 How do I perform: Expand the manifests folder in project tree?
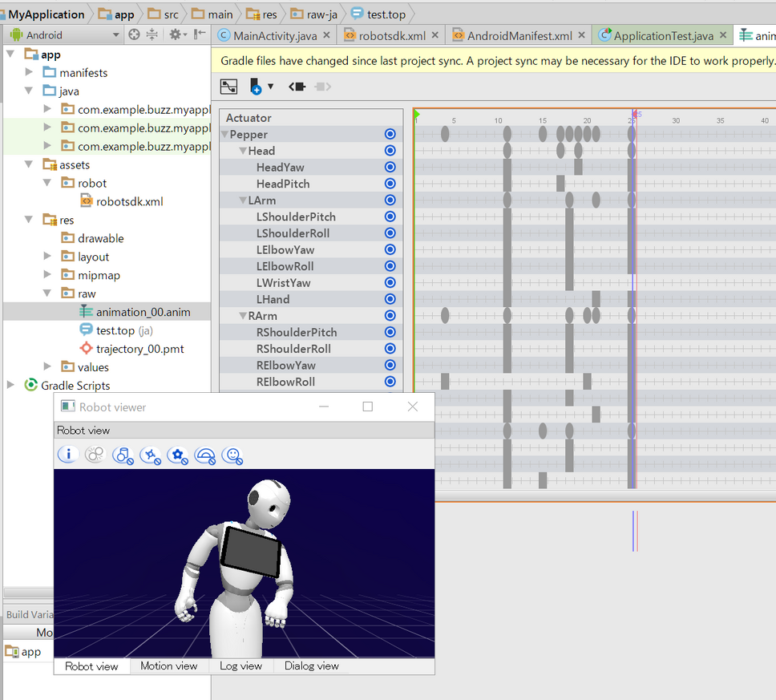29,73
